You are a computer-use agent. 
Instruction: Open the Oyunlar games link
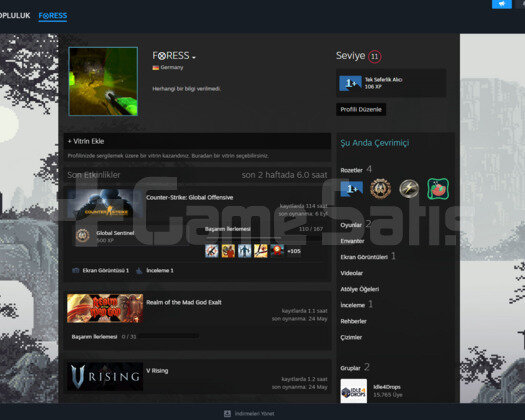(351, 225)
